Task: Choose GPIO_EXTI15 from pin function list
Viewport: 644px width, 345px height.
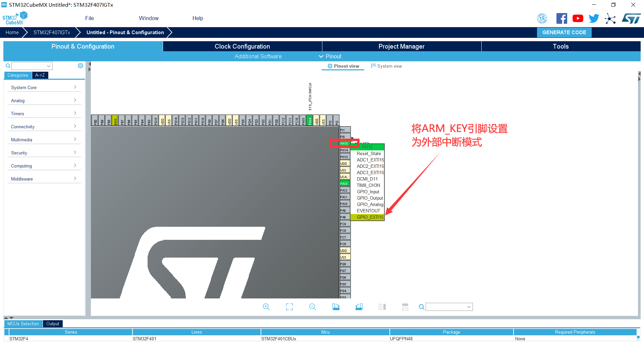Action: (x=370, y=217)
